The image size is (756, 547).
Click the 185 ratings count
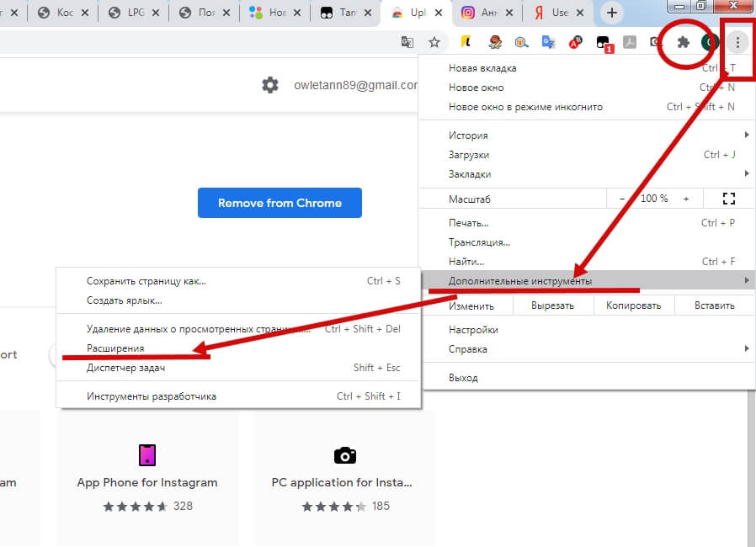(x=381, y=506)
